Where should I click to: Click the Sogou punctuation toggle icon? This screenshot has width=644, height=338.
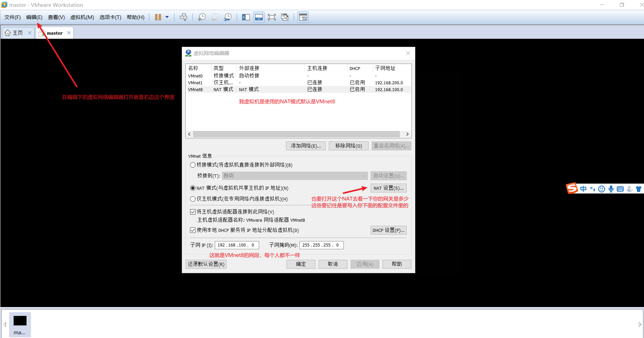click(x=593, y=189)
